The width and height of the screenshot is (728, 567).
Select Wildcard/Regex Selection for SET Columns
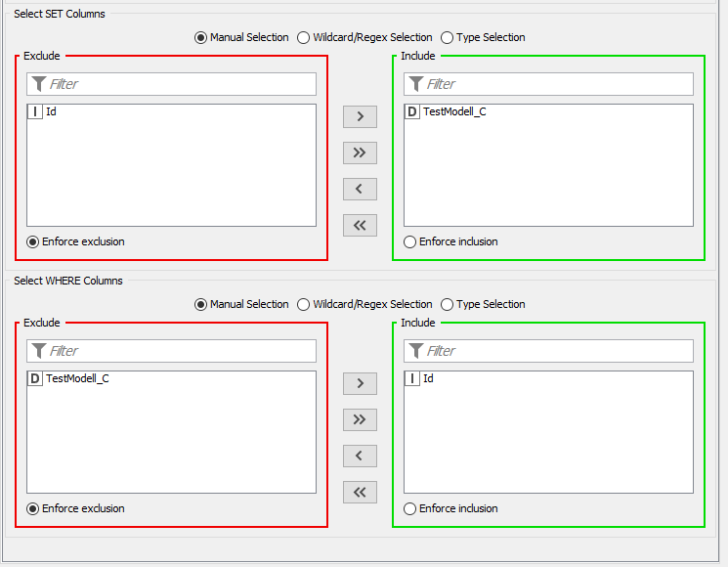(x=364, y=37)
